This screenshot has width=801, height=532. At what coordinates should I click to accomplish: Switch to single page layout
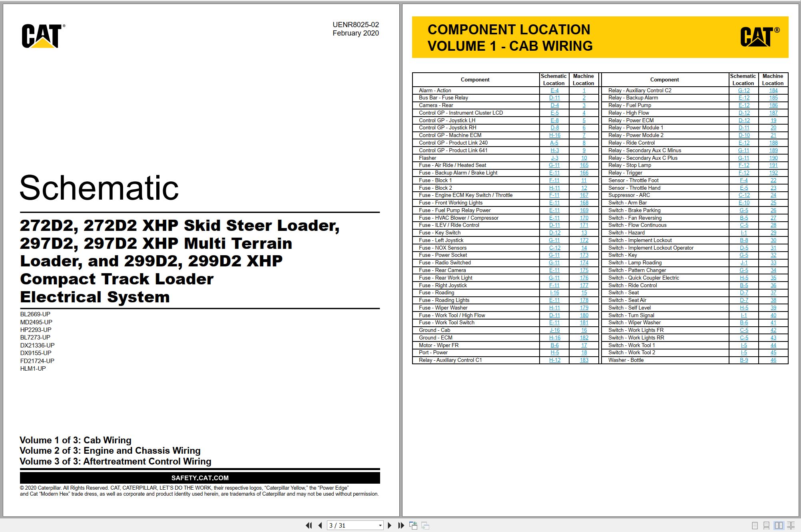pos(755,526)
